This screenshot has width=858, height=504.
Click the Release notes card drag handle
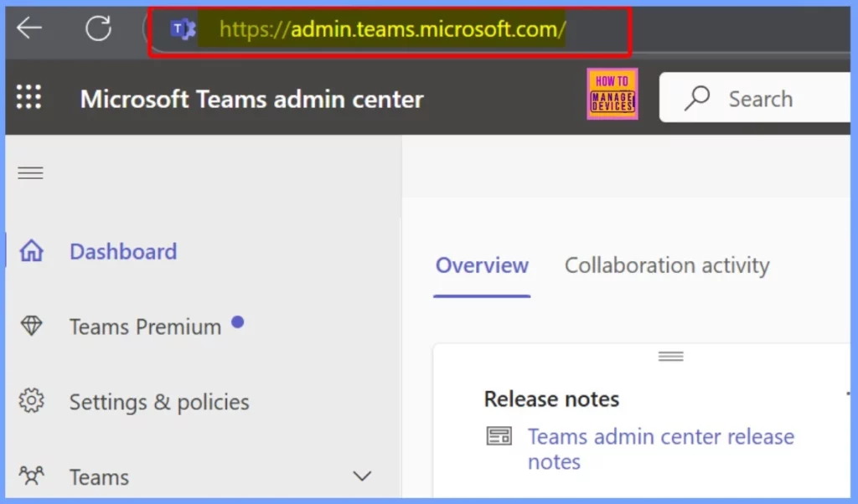coord(670,357)
